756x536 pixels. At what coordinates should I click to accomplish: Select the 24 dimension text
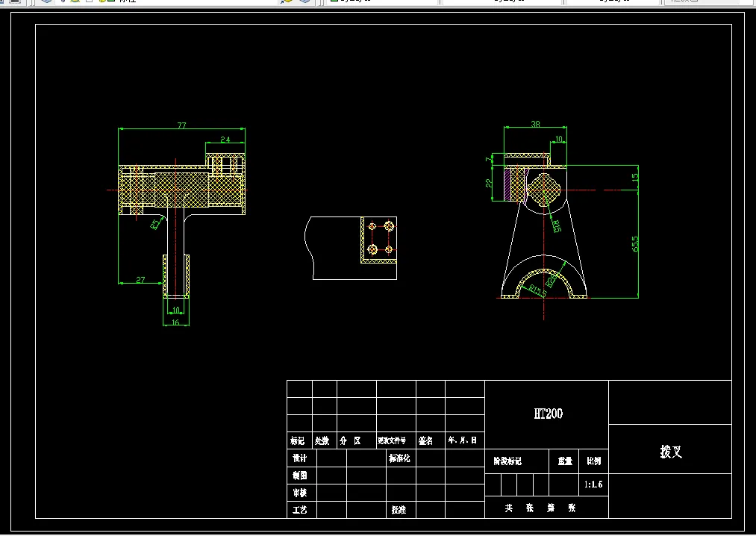click(225, 140)
